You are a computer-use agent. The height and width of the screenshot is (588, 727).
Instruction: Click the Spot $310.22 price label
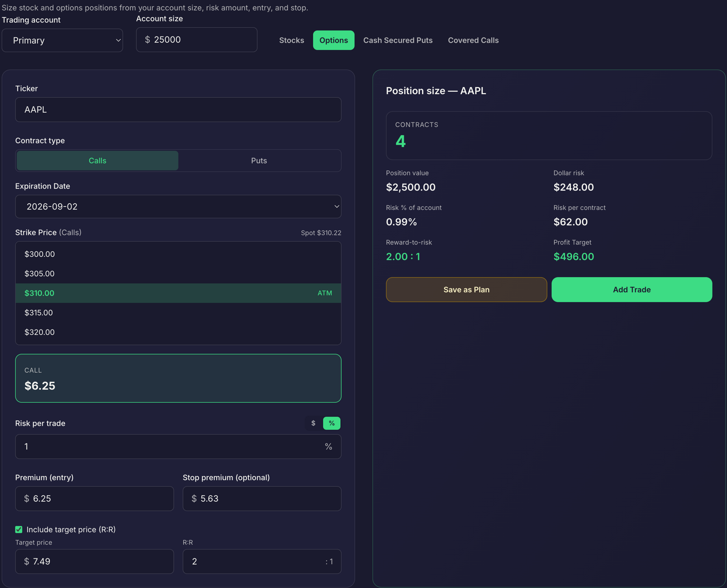click(x=321, y=233)
